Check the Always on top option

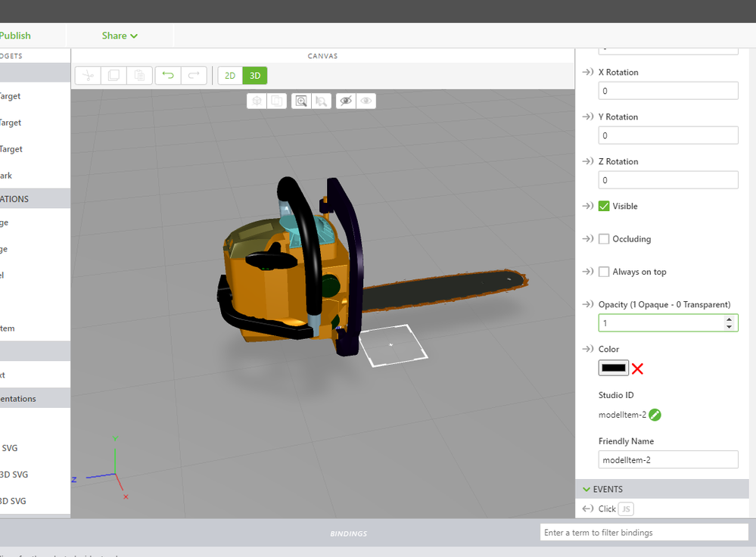tap(604, 272)
